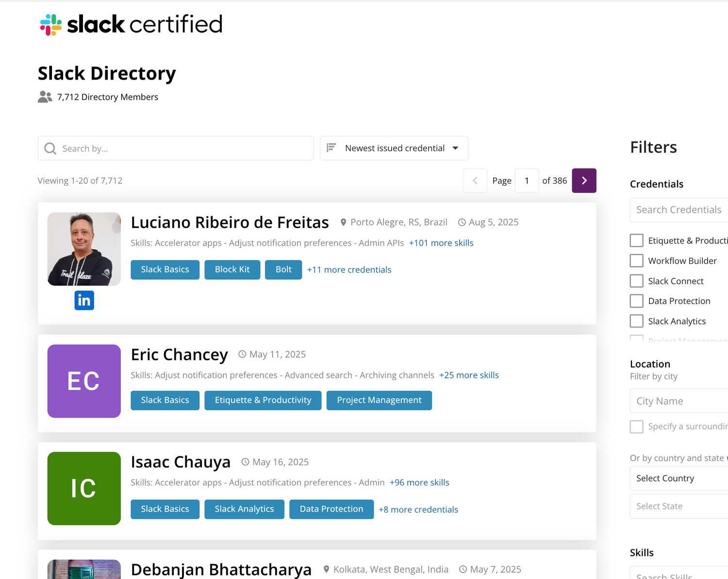
Task: Check the Workflow Builder filter
Action: (x=636, y=261)
